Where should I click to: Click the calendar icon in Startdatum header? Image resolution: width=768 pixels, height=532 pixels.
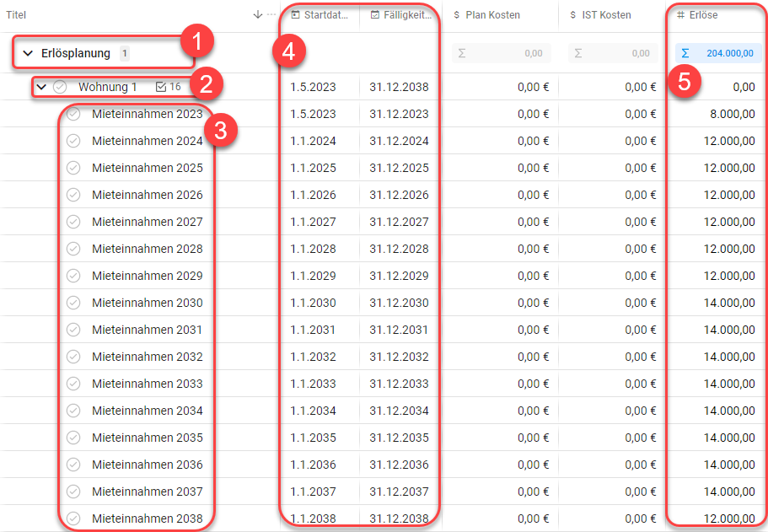click(295, 14)
